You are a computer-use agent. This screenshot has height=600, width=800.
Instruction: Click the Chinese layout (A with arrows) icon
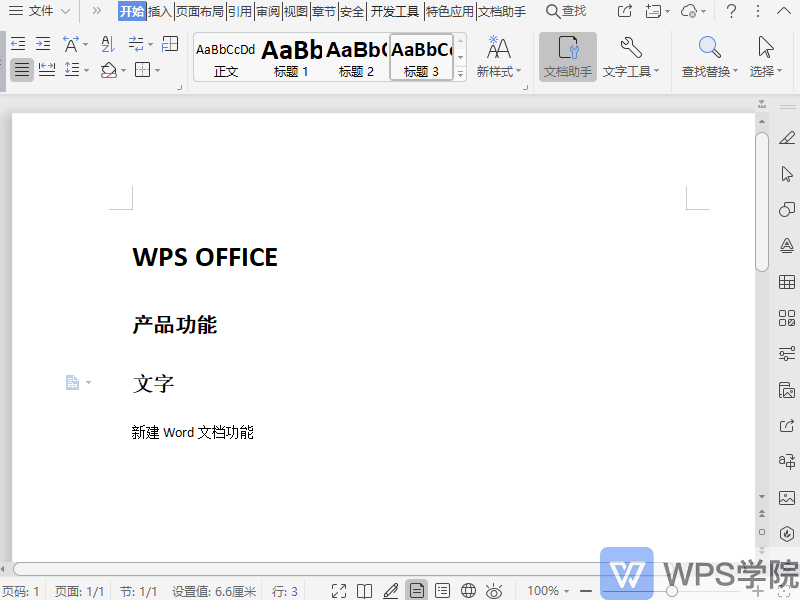(71, 44)
